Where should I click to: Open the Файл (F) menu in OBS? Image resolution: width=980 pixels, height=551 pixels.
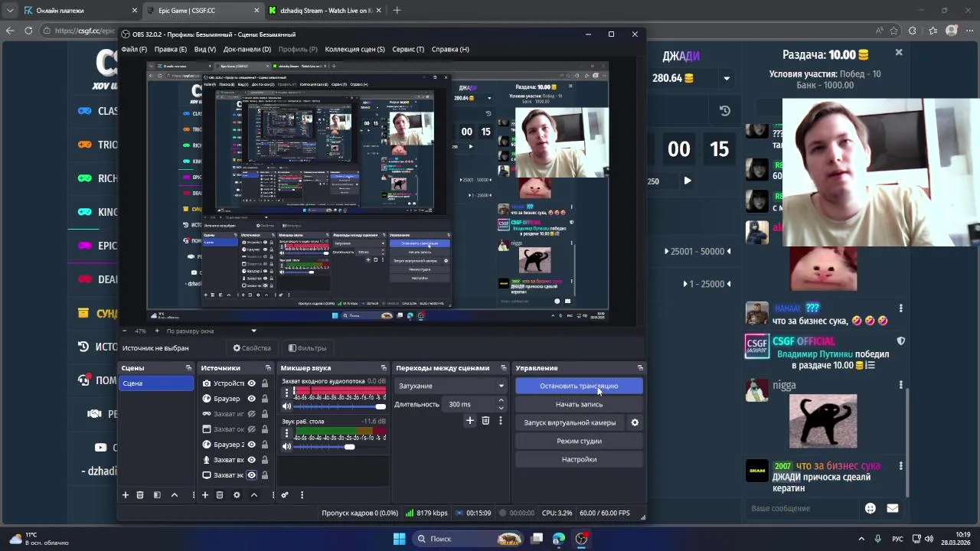pos(134,49)
